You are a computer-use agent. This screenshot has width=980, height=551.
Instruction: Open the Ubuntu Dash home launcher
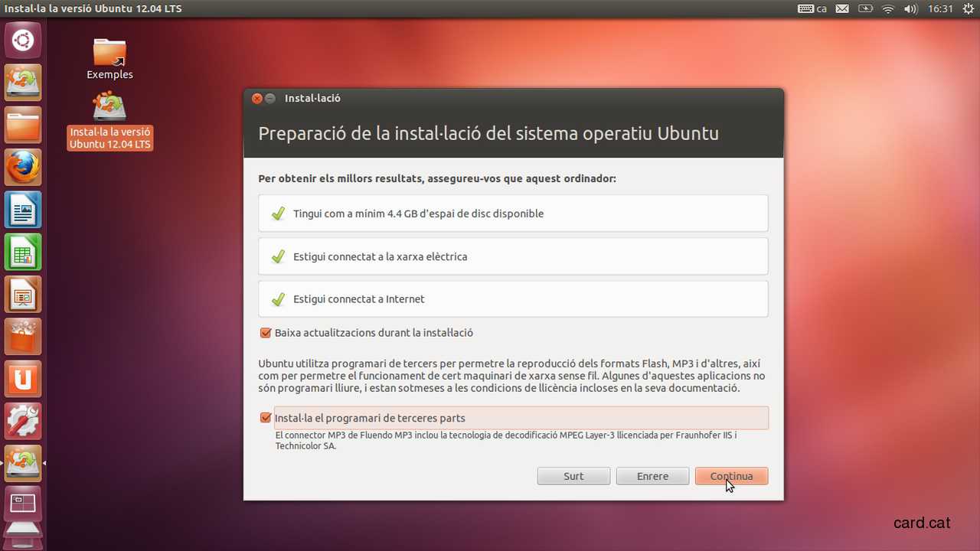23,40
